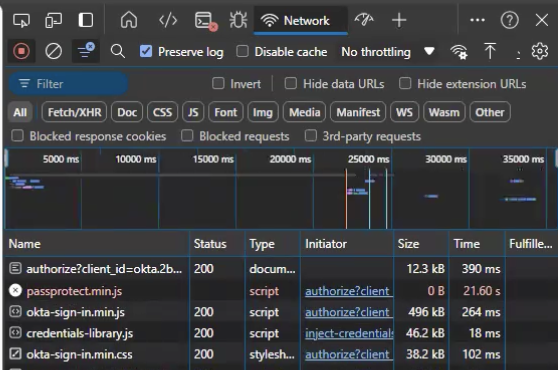The image size is (558, 370).
Task: Select credentials-library.js request
Action: tap(281, 333)
